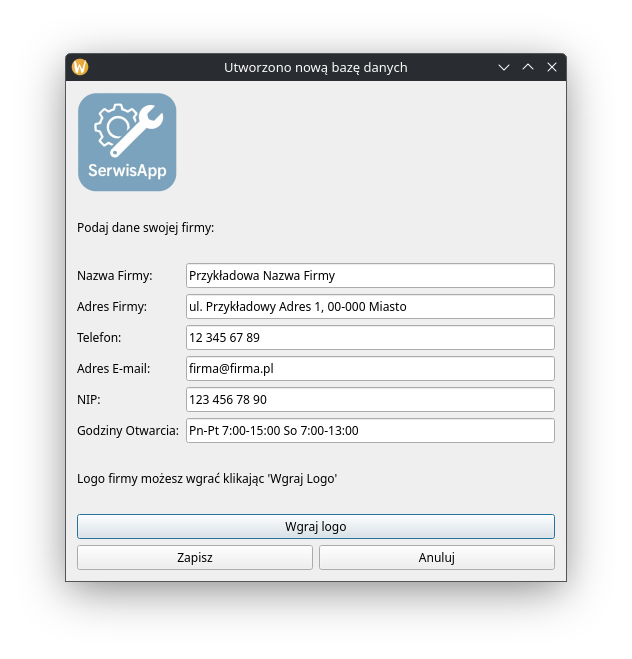
Task: Click into the Adres E-mail field
Action: pyautogui.click(x=369, y=368)
